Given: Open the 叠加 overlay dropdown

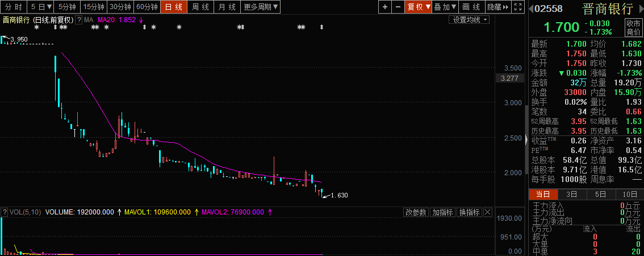Looking at the screenshot, I should point(445,7).
